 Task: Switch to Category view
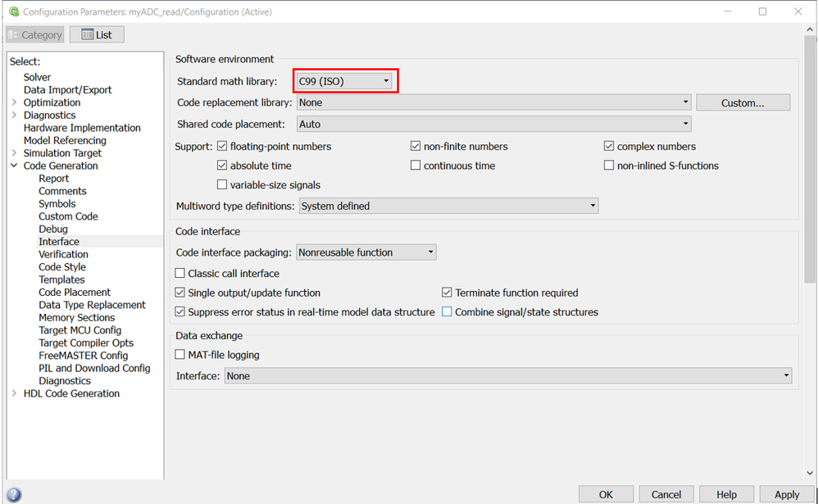pos(35,34)
